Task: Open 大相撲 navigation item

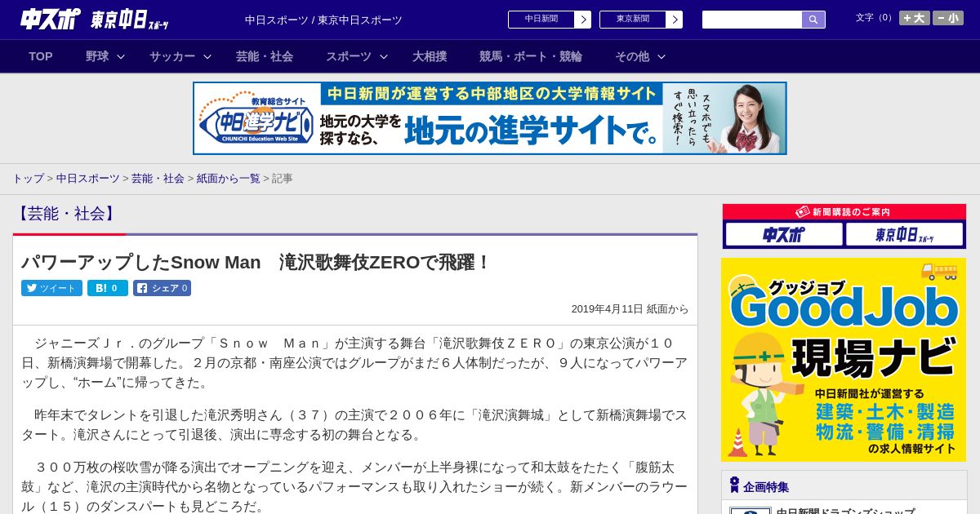Action: 430,56
